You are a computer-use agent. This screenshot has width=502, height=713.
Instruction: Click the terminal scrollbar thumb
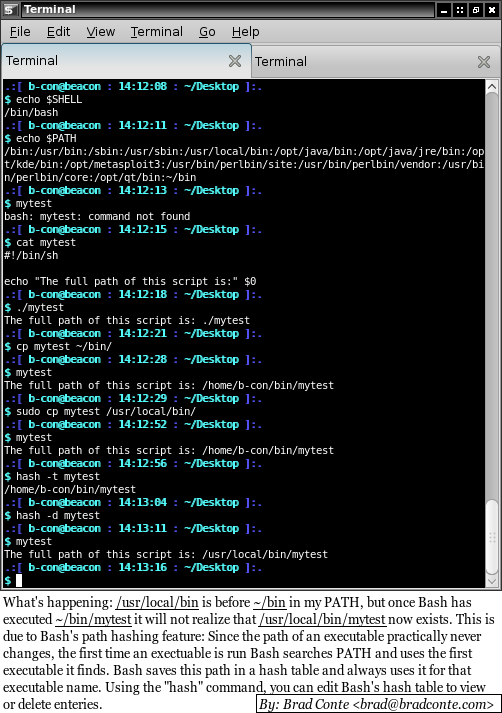point(492,537)
